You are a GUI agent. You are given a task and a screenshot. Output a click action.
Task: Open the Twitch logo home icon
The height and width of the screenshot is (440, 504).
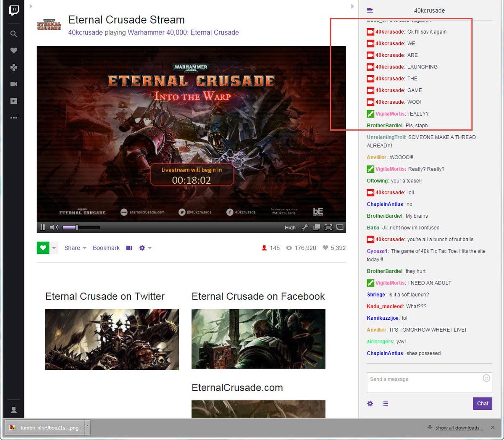click(14, 10)
